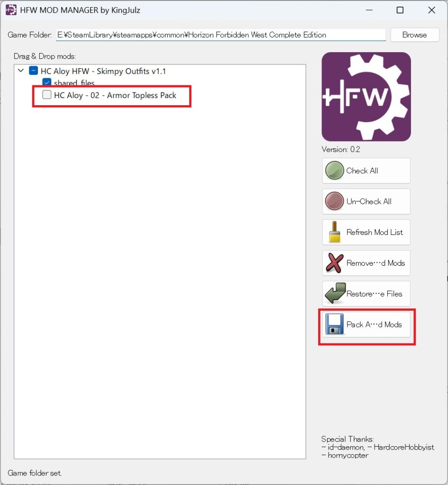Click the floppy disk Pack Mods icon
The width and height of the screenshot is (448, 485).
click(x=334, y=324)
